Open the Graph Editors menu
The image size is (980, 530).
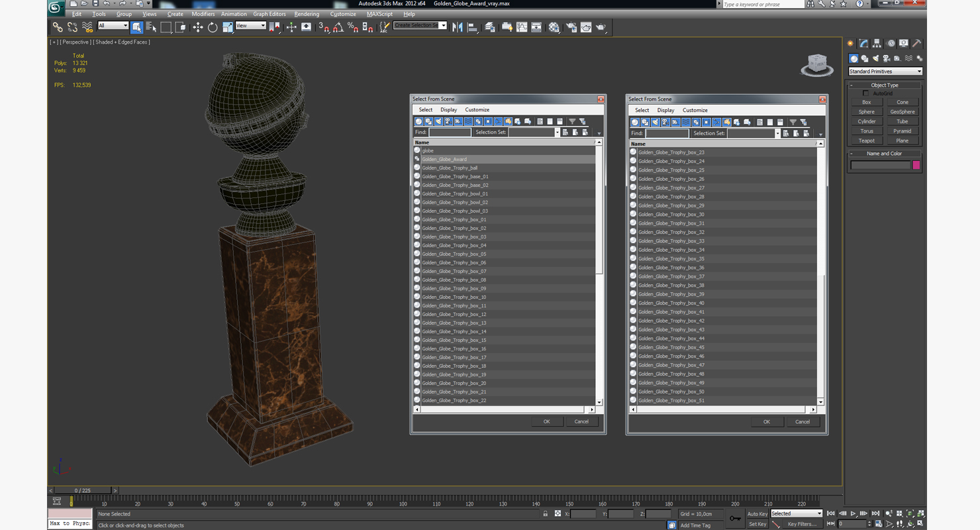(x=269, y=14)
